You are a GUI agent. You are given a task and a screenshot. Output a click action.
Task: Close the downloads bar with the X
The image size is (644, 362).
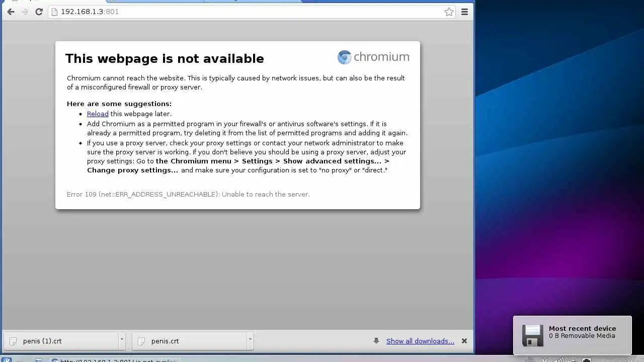click(x=464, y=341)
